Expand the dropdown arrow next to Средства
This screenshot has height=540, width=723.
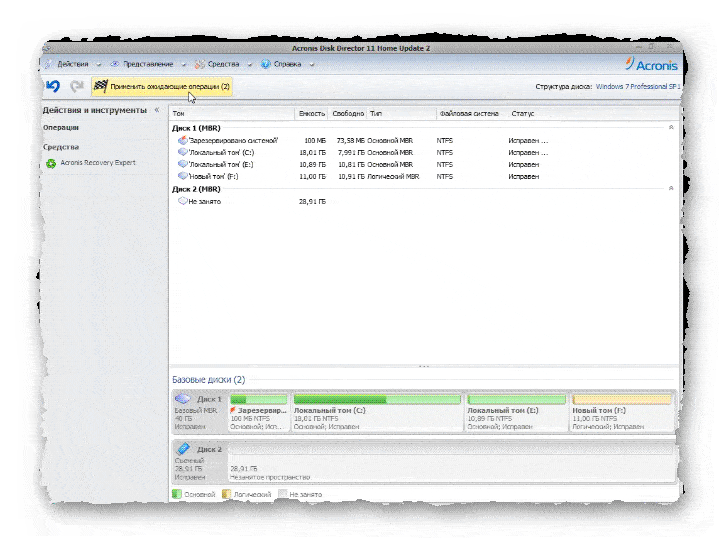[249, 65]
